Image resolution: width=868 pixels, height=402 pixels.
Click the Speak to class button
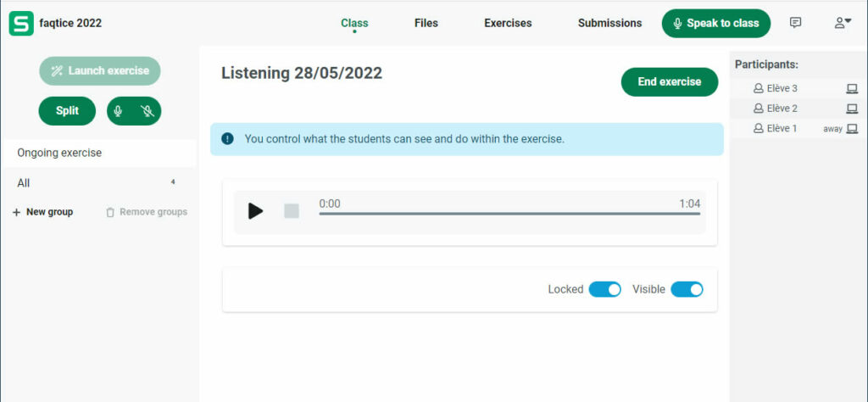(x=715, y=24)
